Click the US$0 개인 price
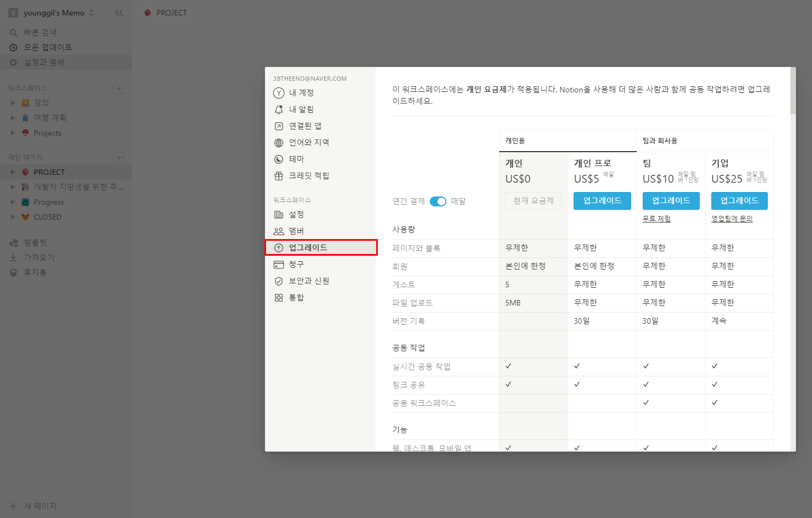This screenshot has height=518, width=812. pyautogui.click(x=518, y=179)
